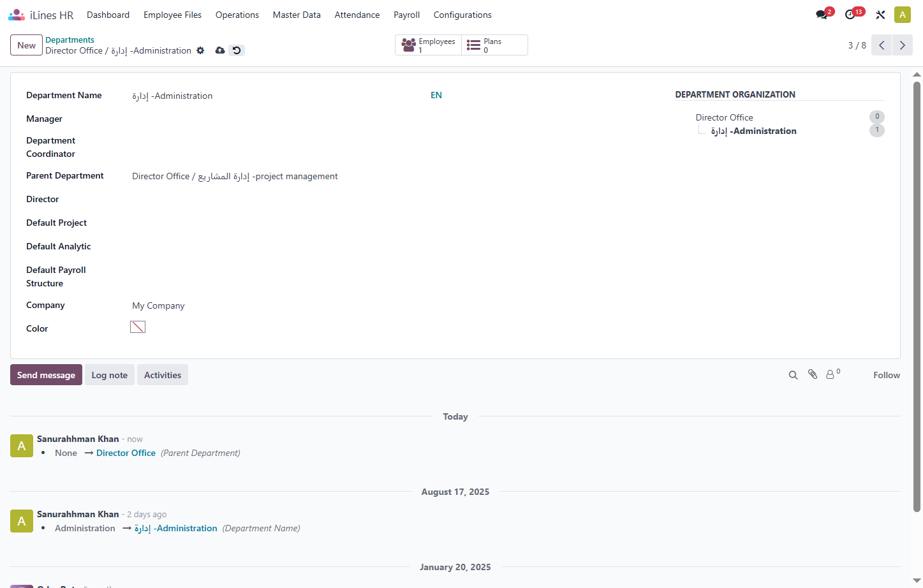Image resolution: width=923 pixels, height=588 pixels.
Task: Open the Operations menu
Action: (x=237, y=15)
